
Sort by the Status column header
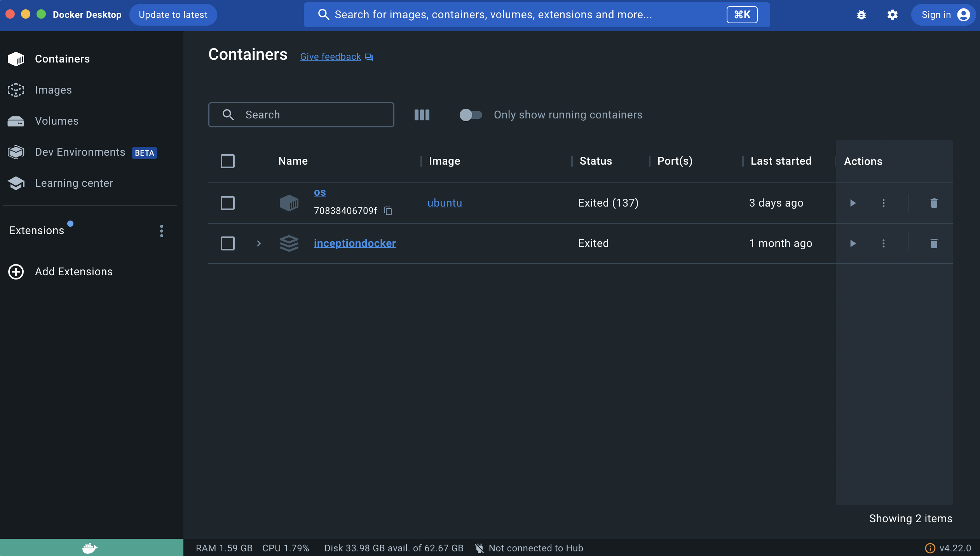pyautogui.click(x=596, y=161)
